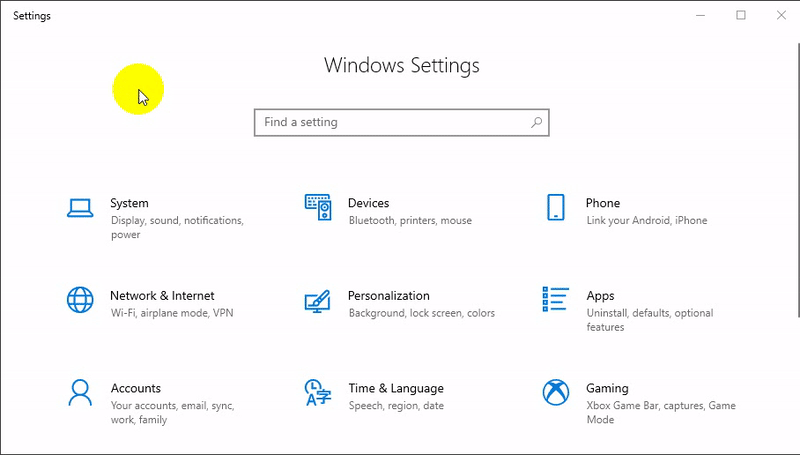800x455 pixels.
Task: Go to Devices settings text
Action: click(x=368, y=203)
